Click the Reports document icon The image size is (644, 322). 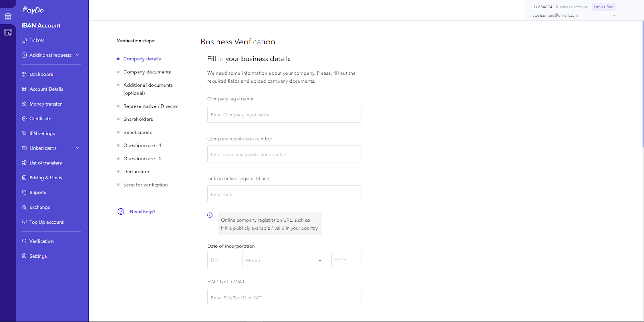tap(24, 193)
